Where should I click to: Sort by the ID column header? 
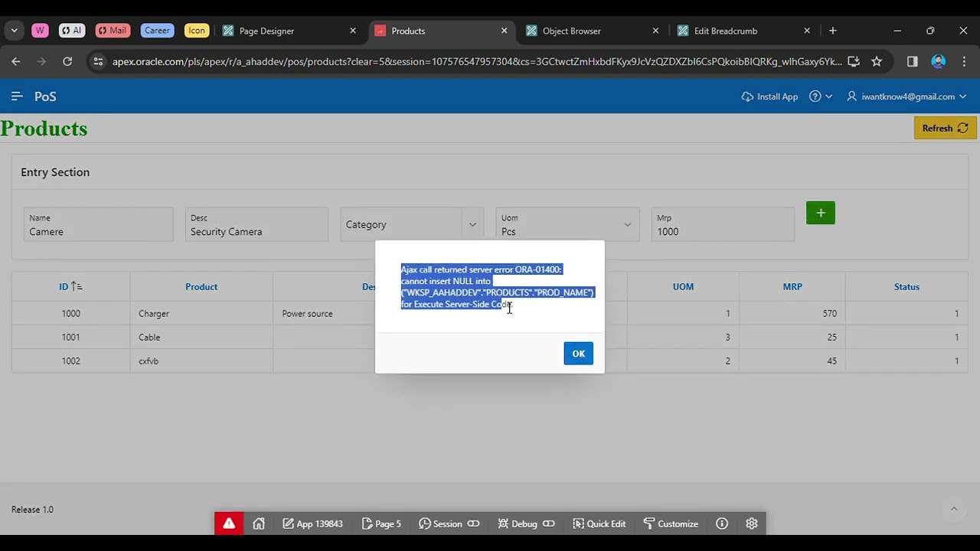(x=70, y=286)
